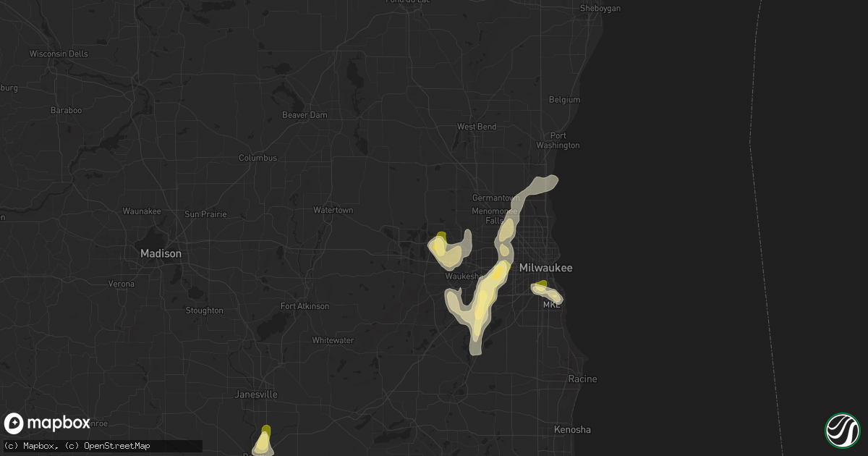Click the Sun Prairie label

(205, 214)
